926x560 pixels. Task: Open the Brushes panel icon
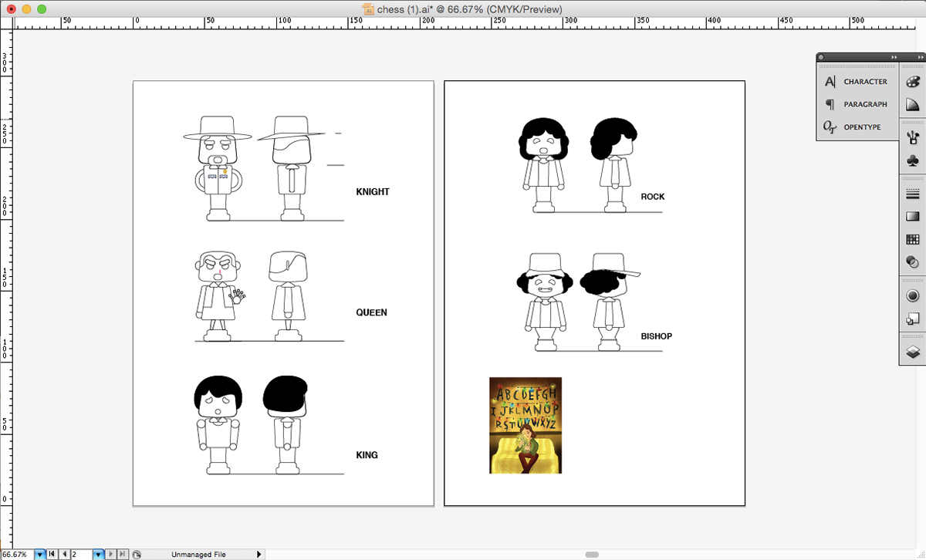[912, 137]
